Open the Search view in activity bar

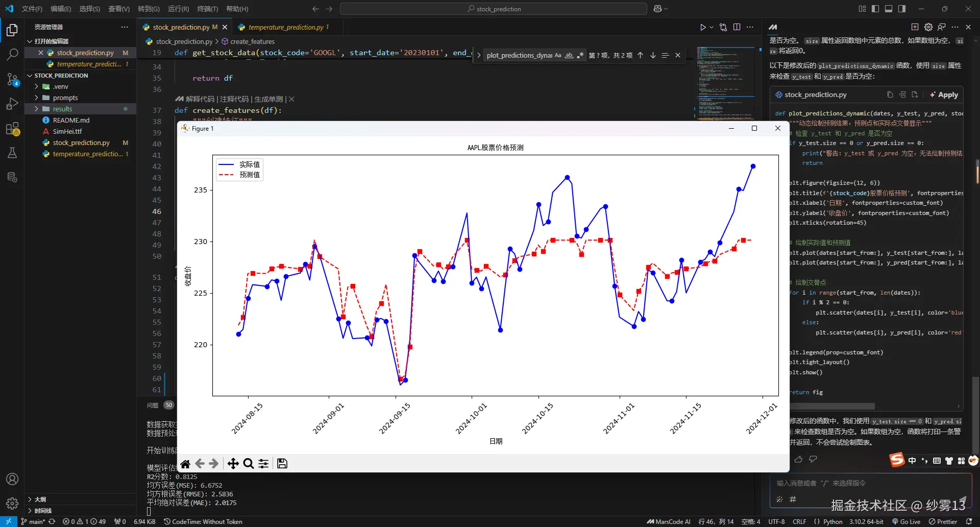coord(12,54)
